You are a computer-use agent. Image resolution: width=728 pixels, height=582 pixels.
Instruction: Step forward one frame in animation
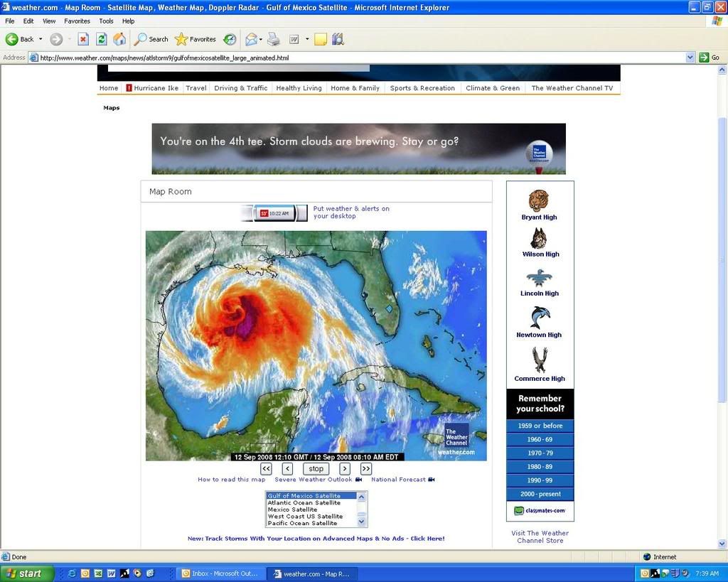click(x=345, y=469)
